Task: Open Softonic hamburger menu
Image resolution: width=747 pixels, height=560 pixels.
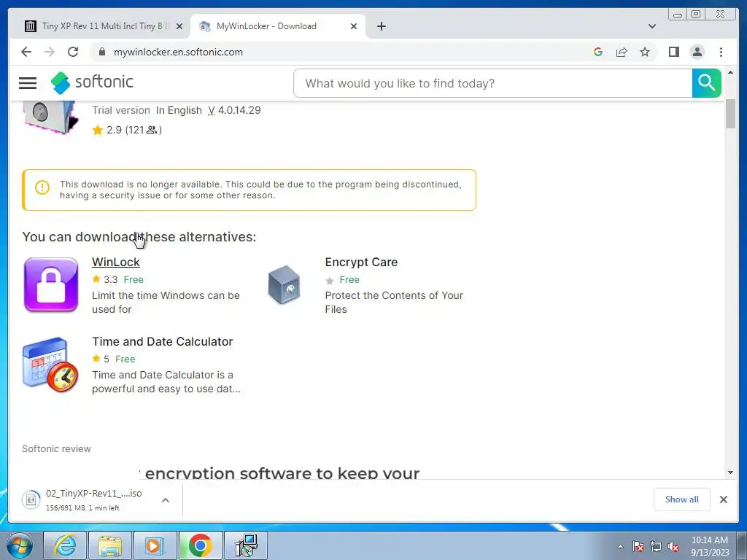Action: [x=28, y=83]
